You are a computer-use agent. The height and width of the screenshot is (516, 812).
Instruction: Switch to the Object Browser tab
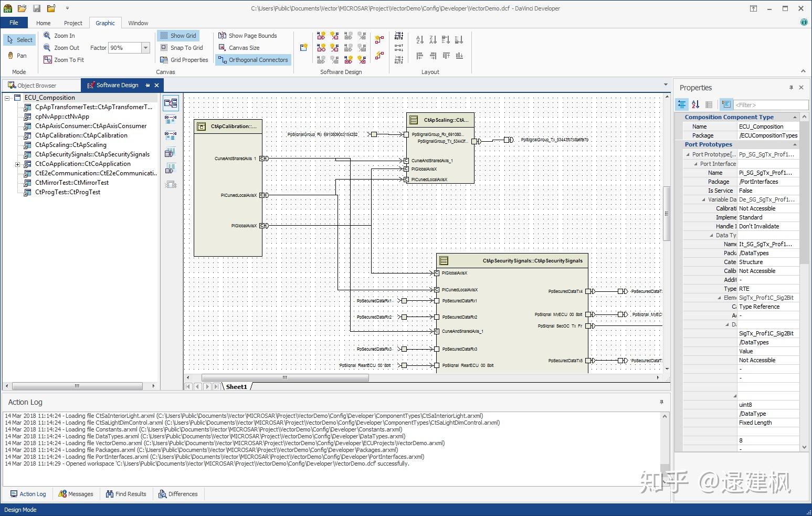click(x=37, y=85)
